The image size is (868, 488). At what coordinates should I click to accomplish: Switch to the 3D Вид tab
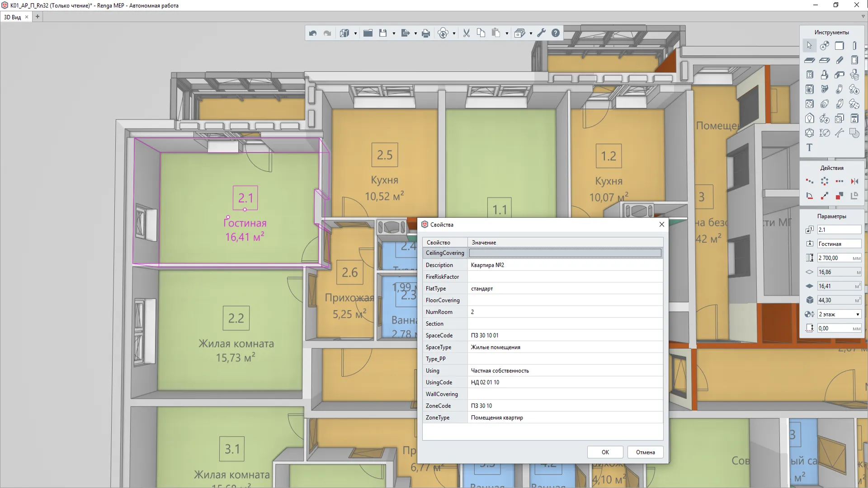(13, 17)
